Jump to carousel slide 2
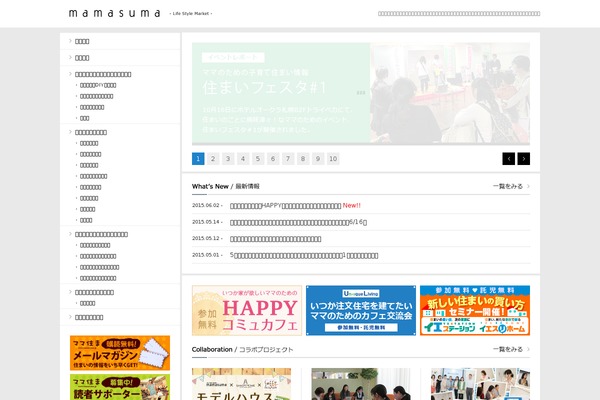This screenshot has width=600, height=400. coord(213,158)
